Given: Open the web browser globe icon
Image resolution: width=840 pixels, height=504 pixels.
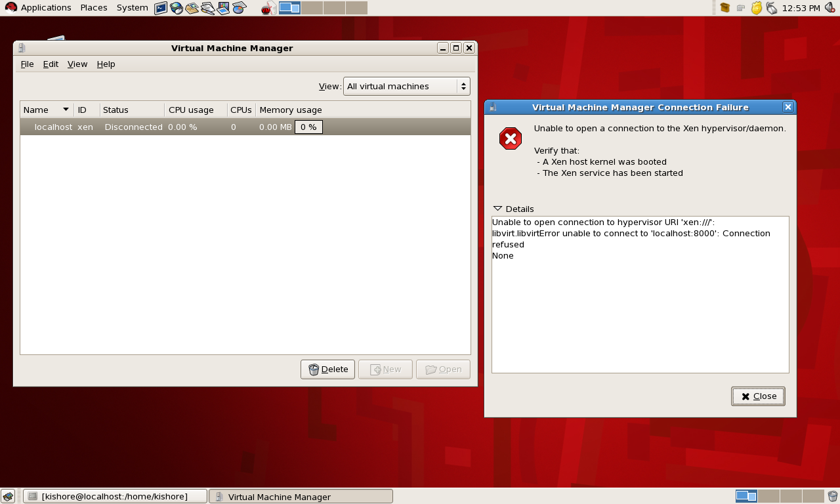Looking at the screenshot, I should [177, 8].
